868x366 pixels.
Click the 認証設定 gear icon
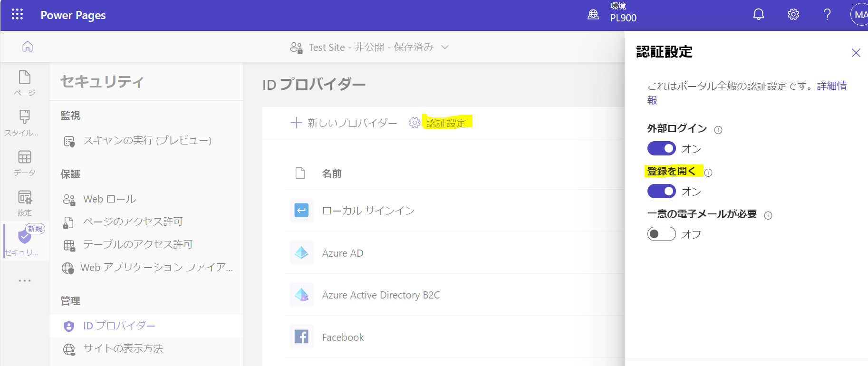(415, 123)
